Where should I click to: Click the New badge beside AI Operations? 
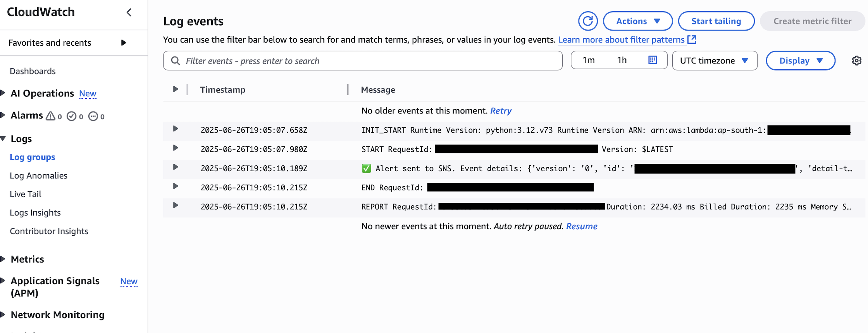pyautogui.click(x=88, y=93)
